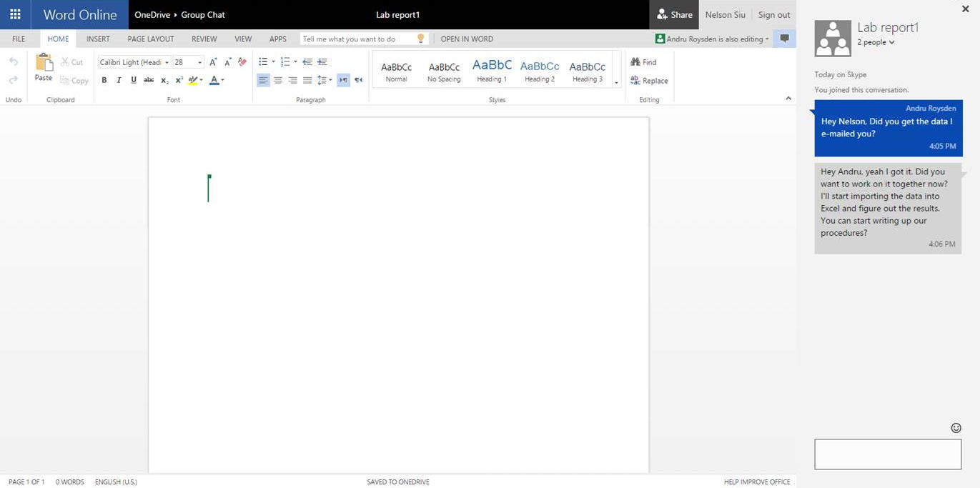Screen dimensions: 980x488
Task: Click OPEN IN WORD
Action: coord(467,39)
